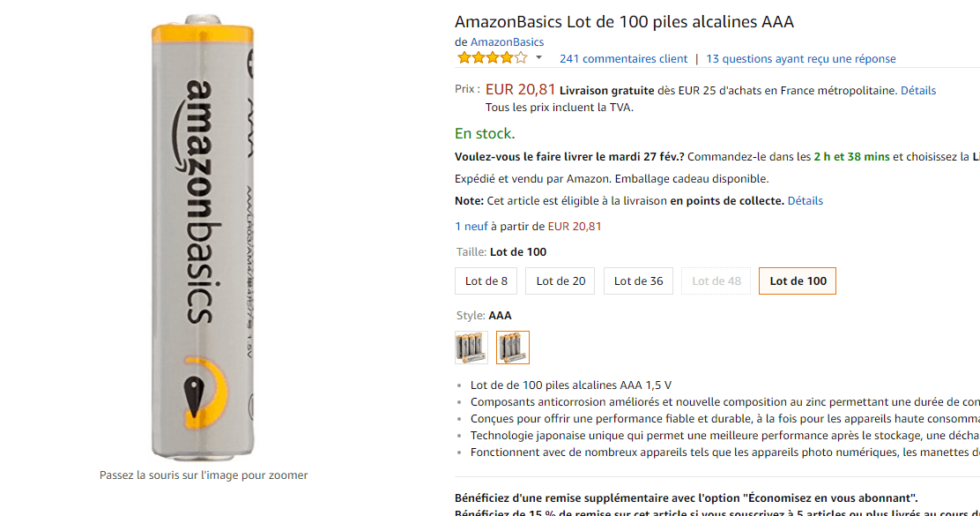
Task: Open the 241 commentaires client reviews
Action: point(623,58)
